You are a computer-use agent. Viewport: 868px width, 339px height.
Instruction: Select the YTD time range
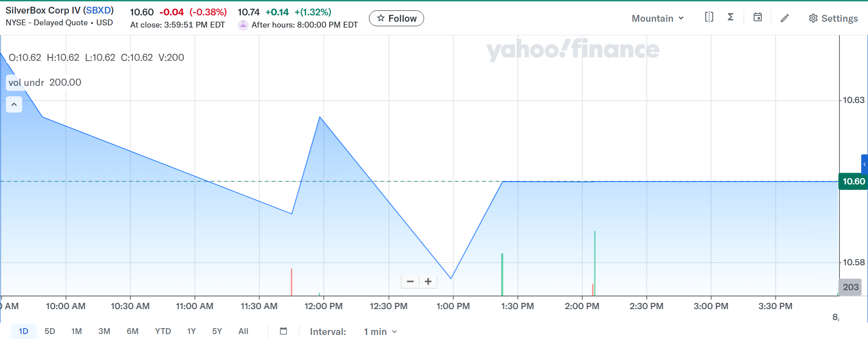(x=163, y=331)
